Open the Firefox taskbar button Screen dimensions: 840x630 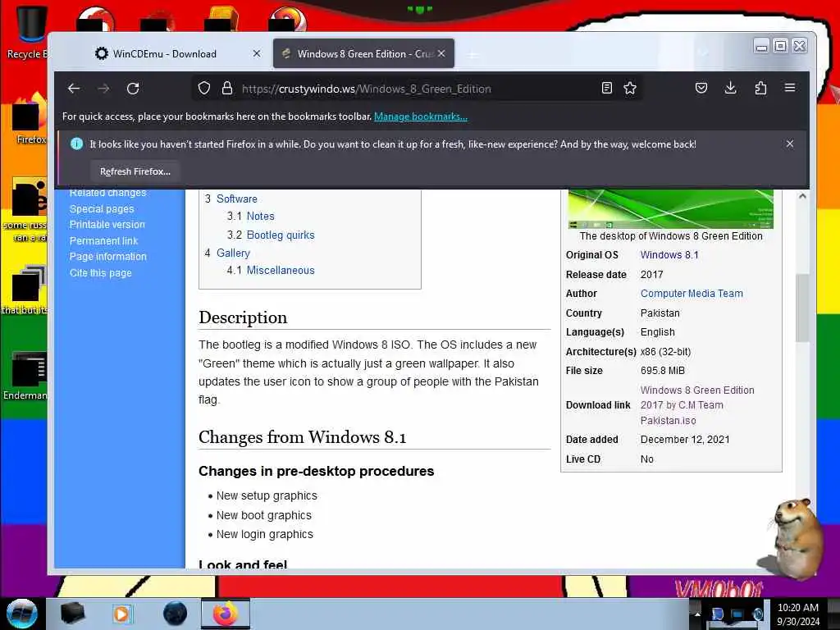pos(226,614)
